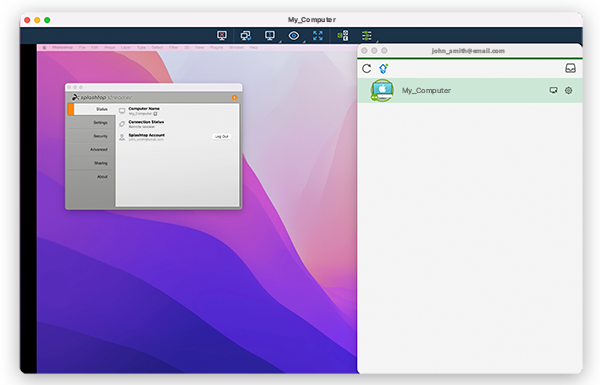Toggle full screen with blue arrows icon
This screenshot has height=385, width=600.
click(318, 36)
